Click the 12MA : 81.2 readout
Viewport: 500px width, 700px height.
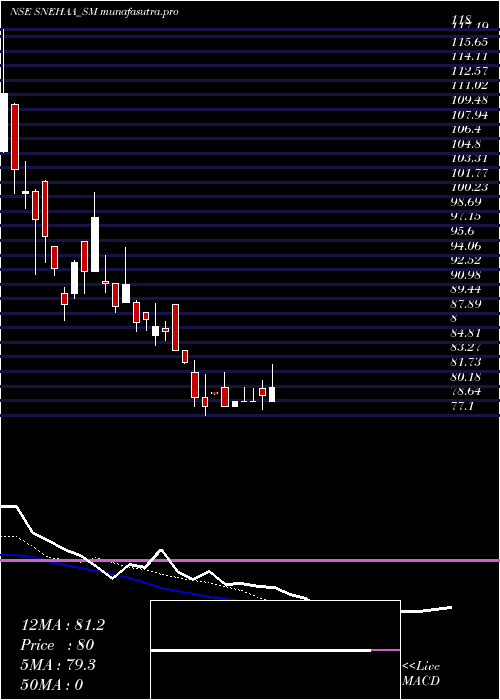63,625
